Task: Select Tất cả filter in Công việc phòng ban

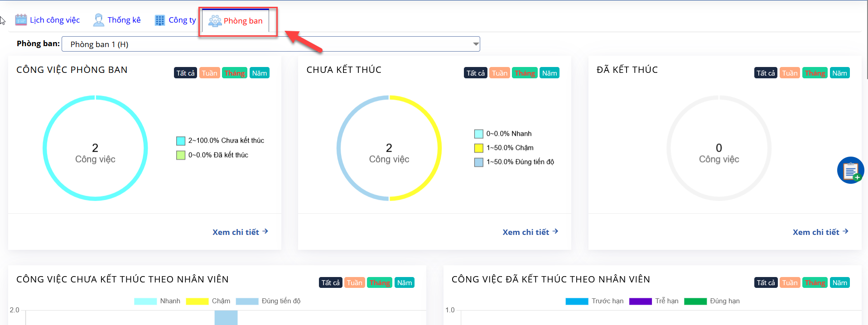Action: pyautogui.click(x=185, y=73)
